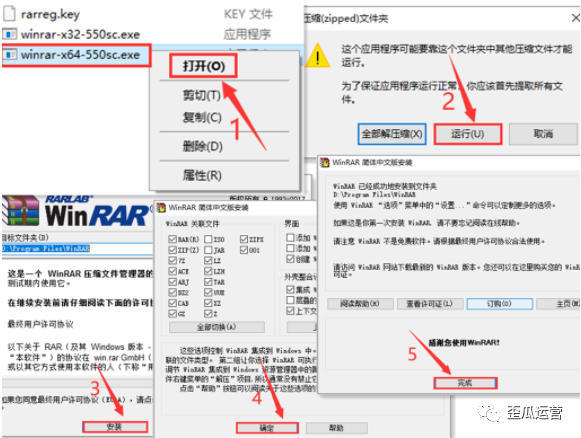Click the 查看许可证(L) button
This screenshot has width=581, height=438.
430,304
